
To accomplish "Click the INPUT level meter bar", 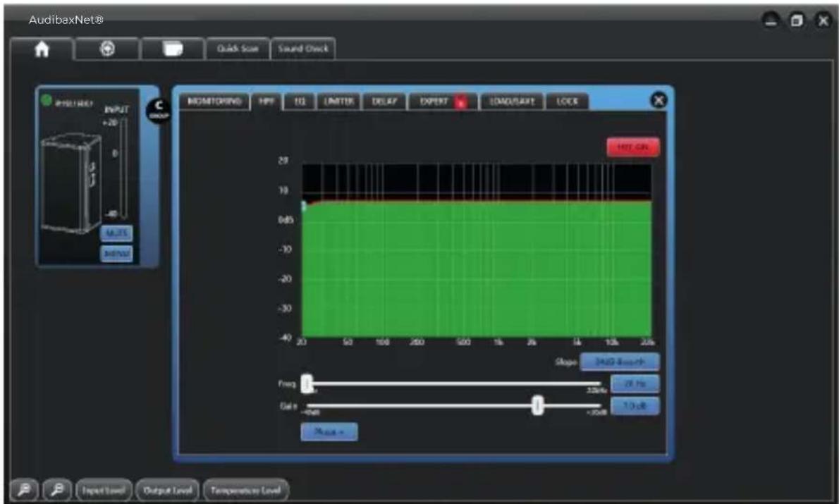I will click(x=124, y=168).
